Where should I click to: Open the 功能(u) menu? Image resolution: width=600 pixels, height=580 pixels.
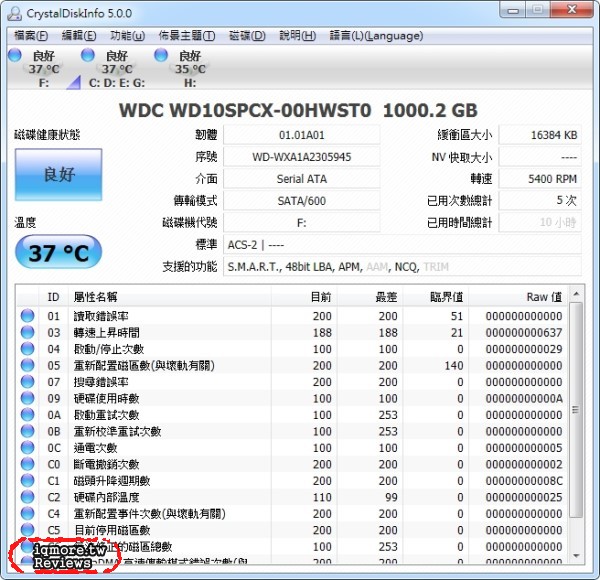(127, 36)
